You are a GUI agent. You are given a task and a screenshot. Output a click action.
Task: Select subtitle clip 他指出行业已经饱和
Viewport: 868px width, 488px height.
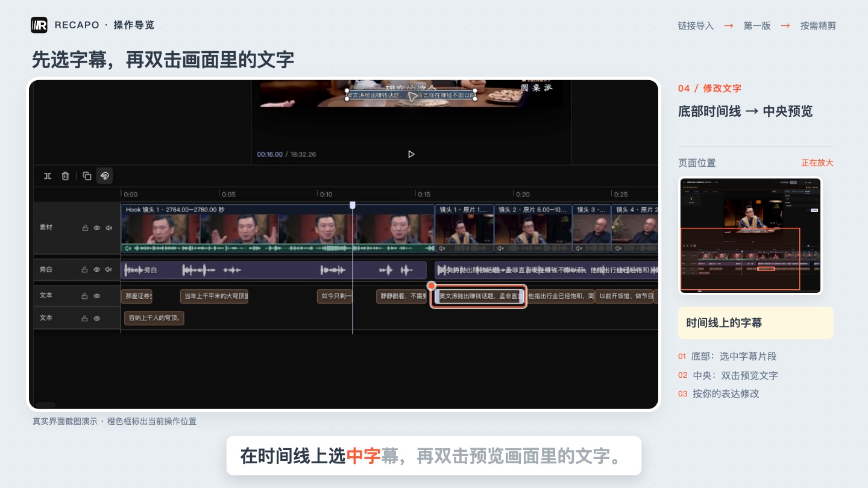tap(561, 296)
